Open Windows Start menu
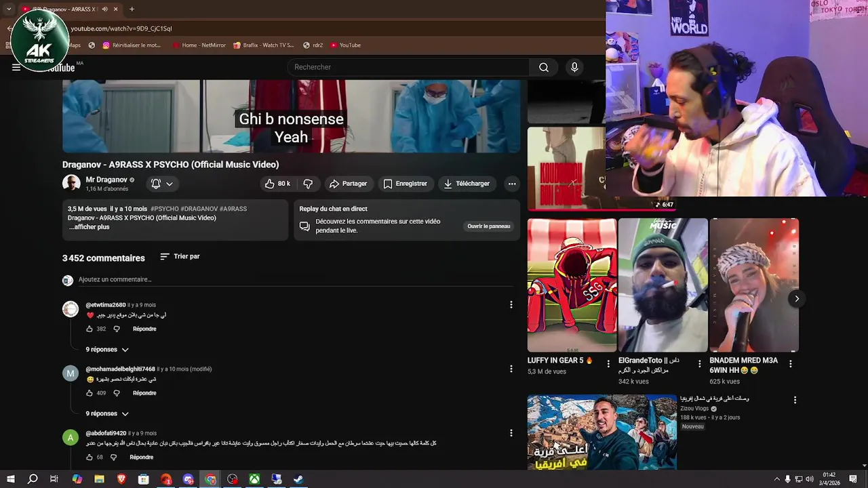Viewport: 868px width, 488px height. [10, 479]
